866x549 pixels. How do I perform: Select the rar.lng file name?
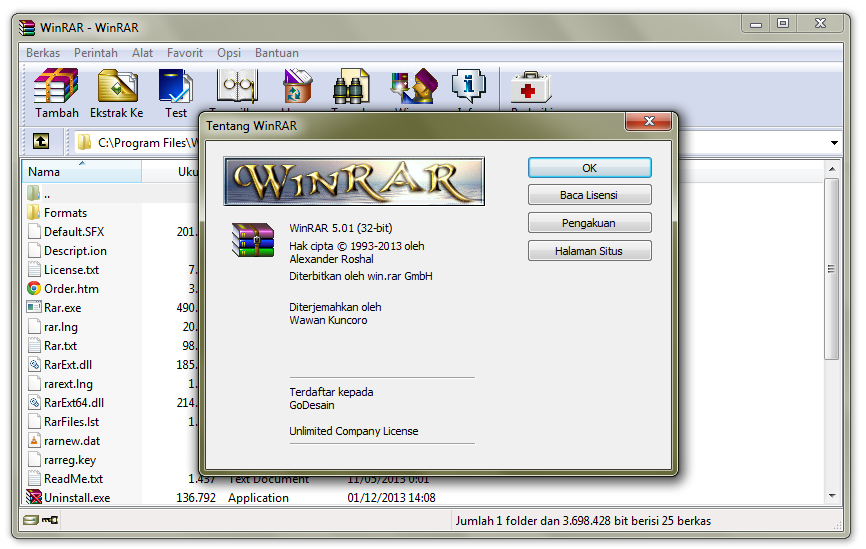[61, 327]
